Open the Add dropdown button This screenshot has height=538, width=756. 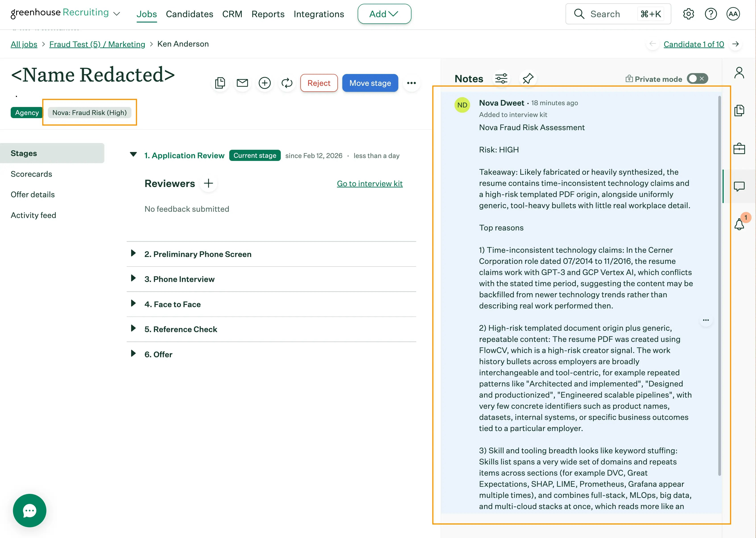(x=384, y=14)
